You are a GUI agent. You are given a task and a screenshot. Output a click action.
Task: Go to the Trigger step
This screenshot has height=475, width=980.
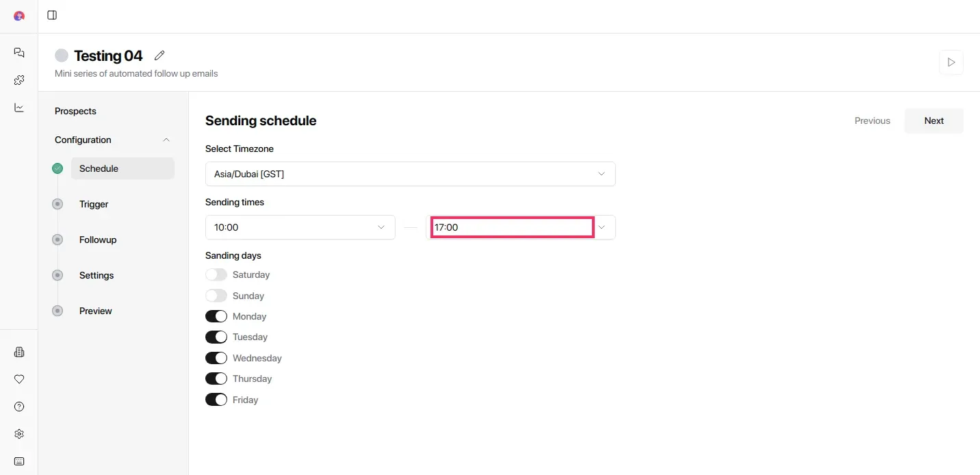(x=94, y=204)
